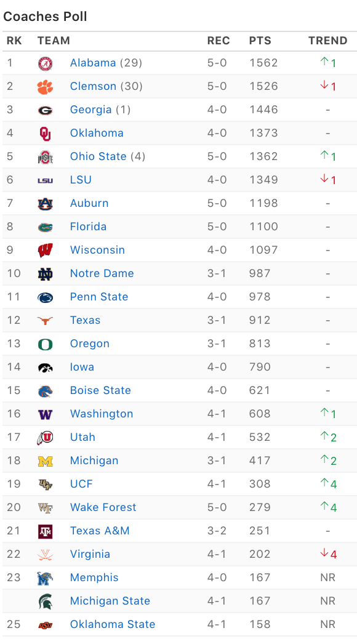
Task: Click the Michigan State Spartan logo
Action: pos(45,602)
